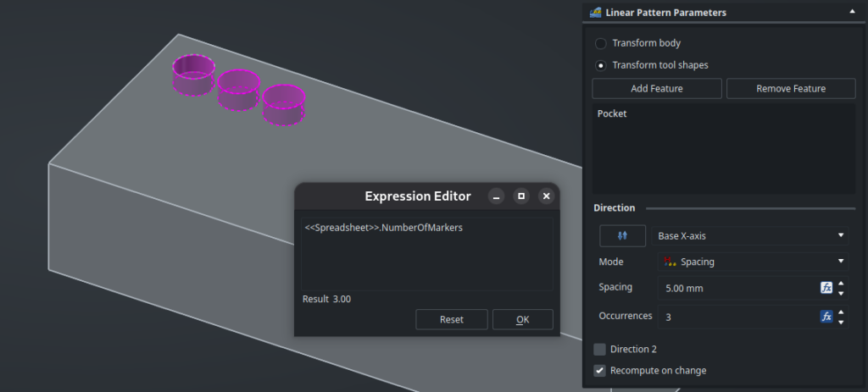The image size is (868, 392).
Task: Click the reverse direction arrows button
Action: tap(622, 235)
